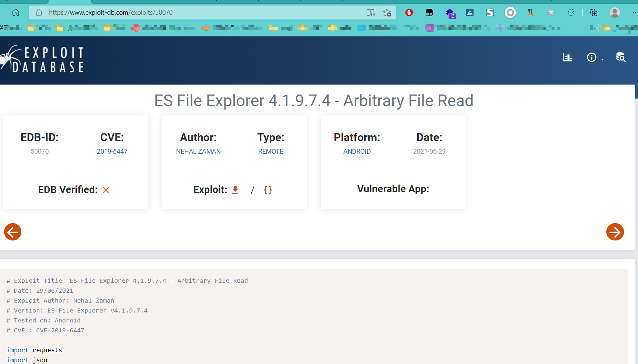Viewport: 638px width, 364px height.
Task: Click the code line '# Exploit Author: Nehal Zaman'
Action: click(x=60, y=300)
